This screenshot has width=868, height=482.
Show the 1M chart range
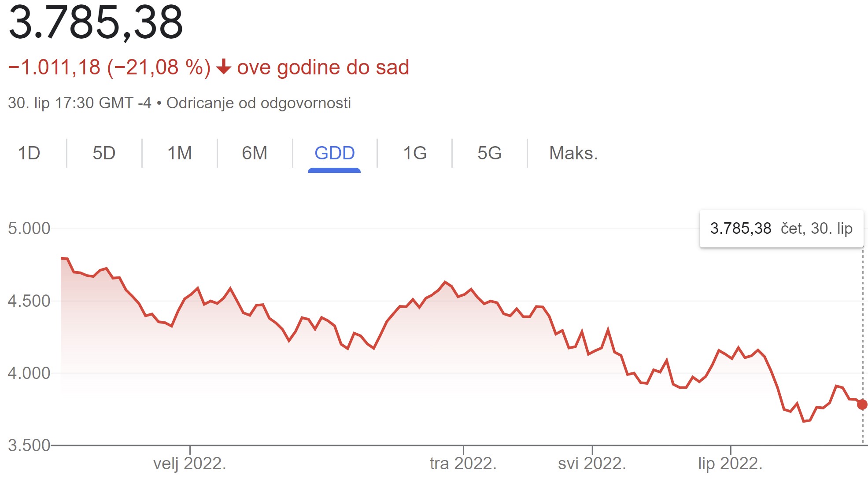(x=180, y=153)
